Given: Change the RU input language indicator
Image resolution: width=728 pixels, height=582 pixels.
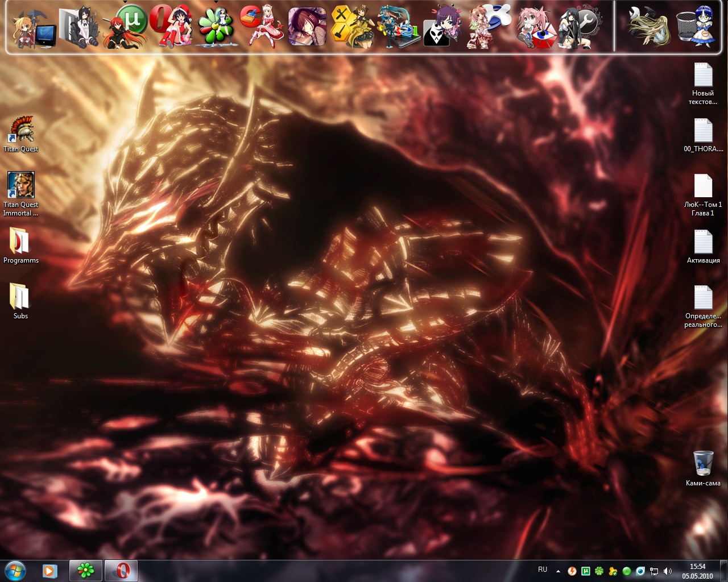Looking at the screenshot, I should (x=543, y=569).
